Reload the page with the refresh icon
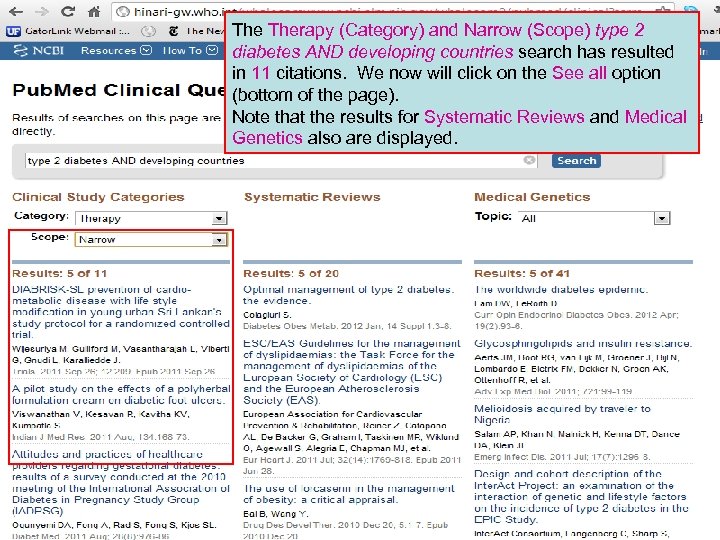This screenshot has width=720, height=540. 68,11
